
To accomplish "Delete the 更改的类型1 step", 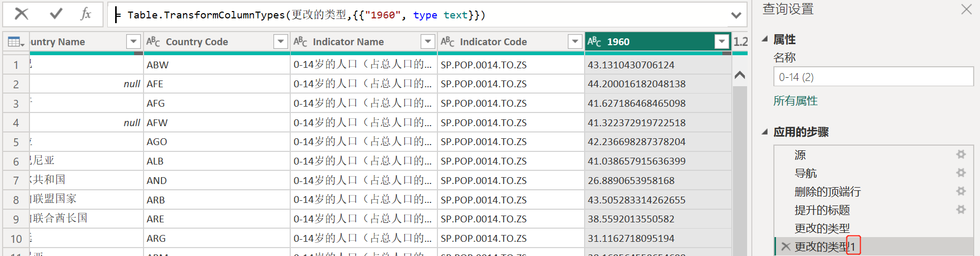I will tap(785, 247).
